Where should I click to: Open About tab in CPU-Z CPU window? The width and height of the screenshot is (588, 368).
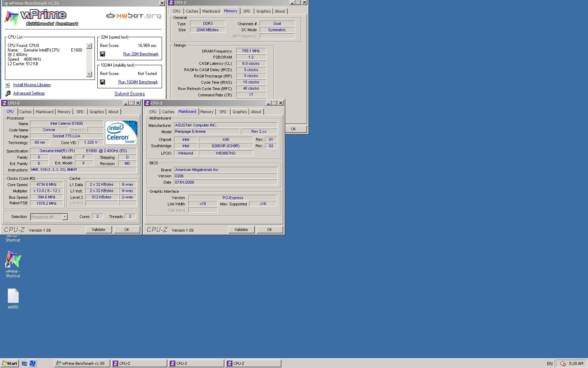[113, 112]
